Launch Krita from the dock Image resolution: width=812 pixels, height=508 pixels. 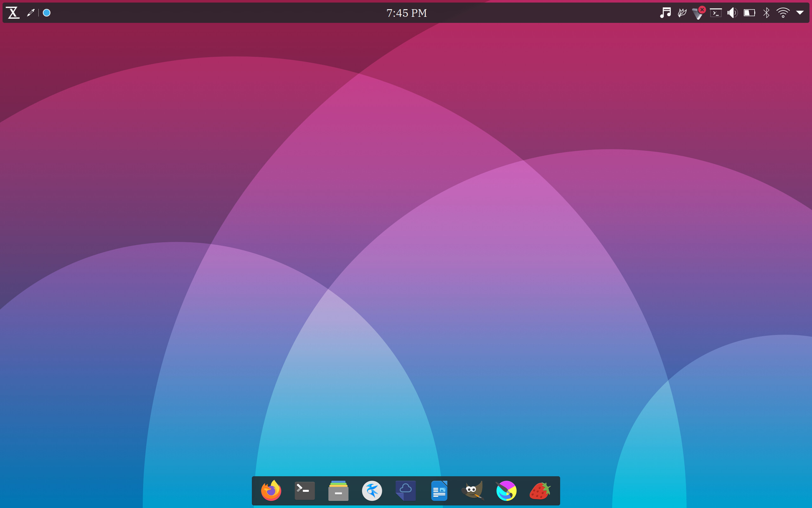click(506, 491)
